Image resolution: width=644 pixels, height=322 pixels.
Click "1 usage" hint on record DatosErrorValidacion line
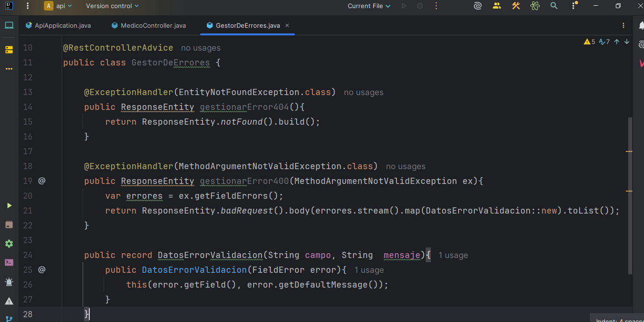(x=453, y=256)
